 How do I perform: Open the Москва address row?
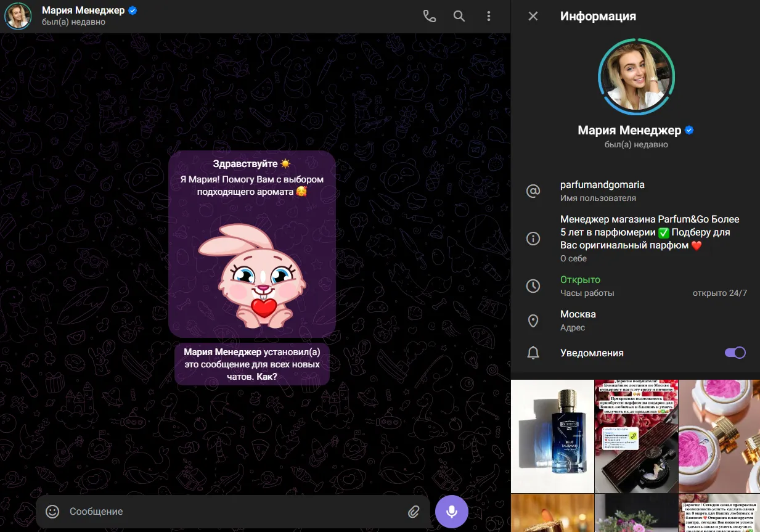pos(635,321)
